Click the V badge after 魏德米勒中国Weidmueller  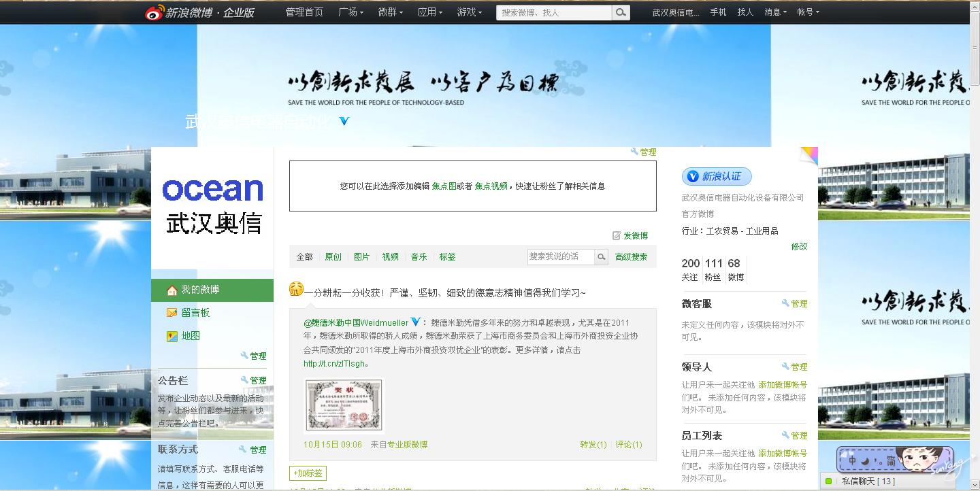(x=415, y=322)
